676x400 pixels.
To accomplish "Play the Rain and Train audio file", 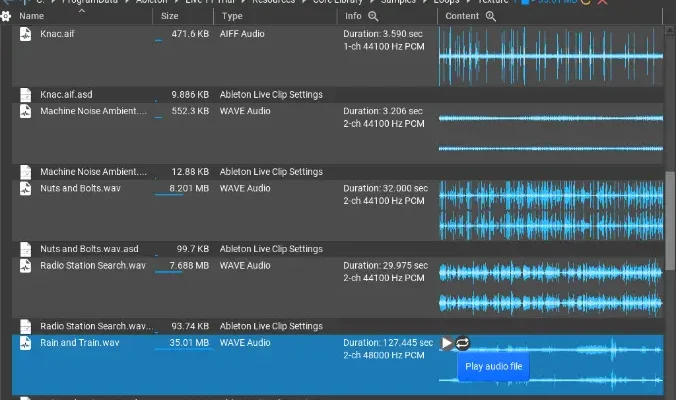I will point(447,343).
